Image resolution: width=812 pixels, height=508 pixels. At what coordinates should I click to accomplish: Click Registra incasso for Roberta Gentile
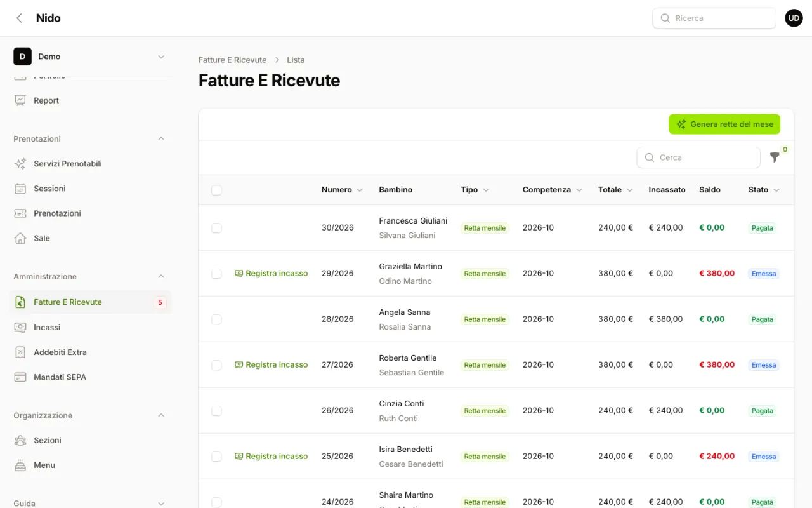click(272, 365)
